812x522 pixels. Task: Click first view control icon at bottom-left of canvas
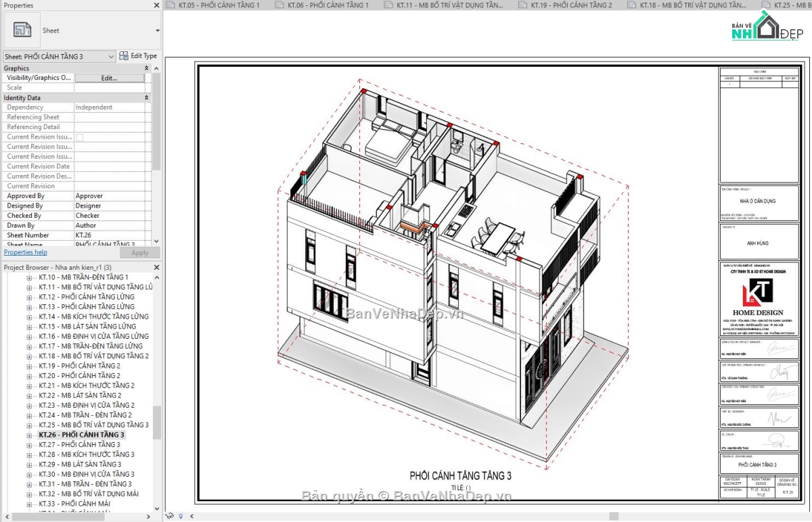pyautogui.click(x=170, y=516)
